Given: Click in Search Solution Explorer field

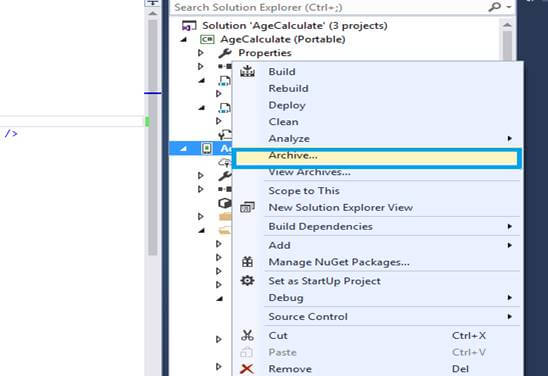Looking at the screenshot, I should [x=329, y=7].
